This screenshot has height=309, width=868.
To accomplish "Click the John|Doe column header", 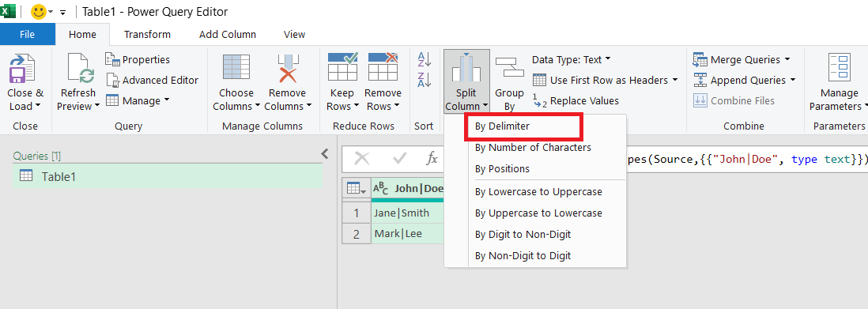I will pyautogui.click(x=419, y=188).
